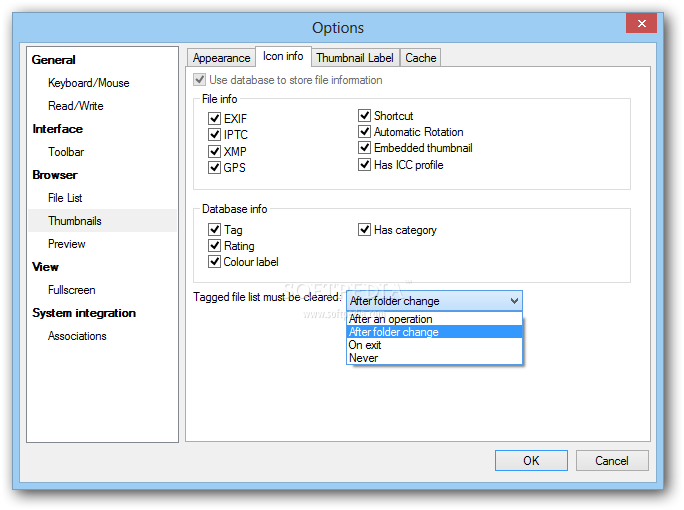Pick 'On exit' in the dropdown list
Screen dimensions: 684x510
[365, 345]
